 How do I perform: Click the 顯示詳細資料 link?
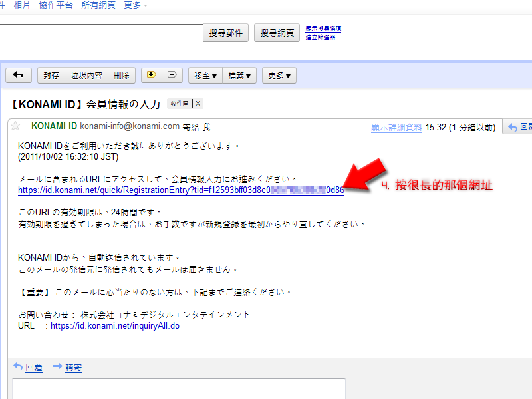coord(396,128)
